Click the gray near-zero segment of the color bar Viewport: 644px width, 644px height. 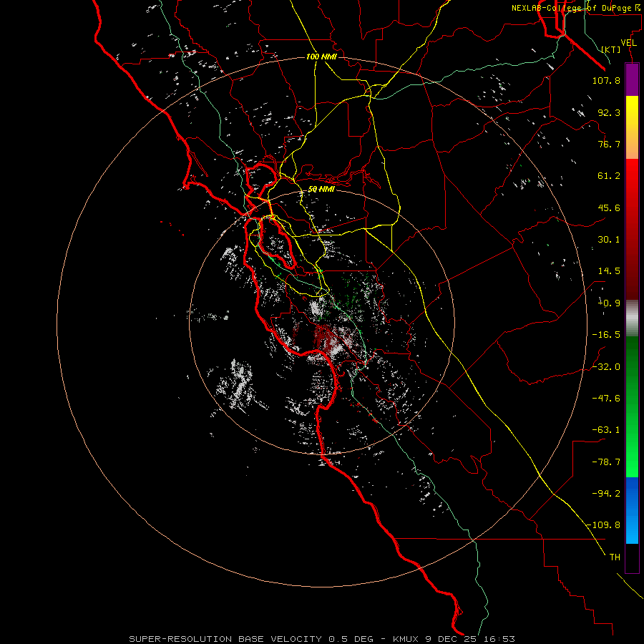tap(632, 318)
